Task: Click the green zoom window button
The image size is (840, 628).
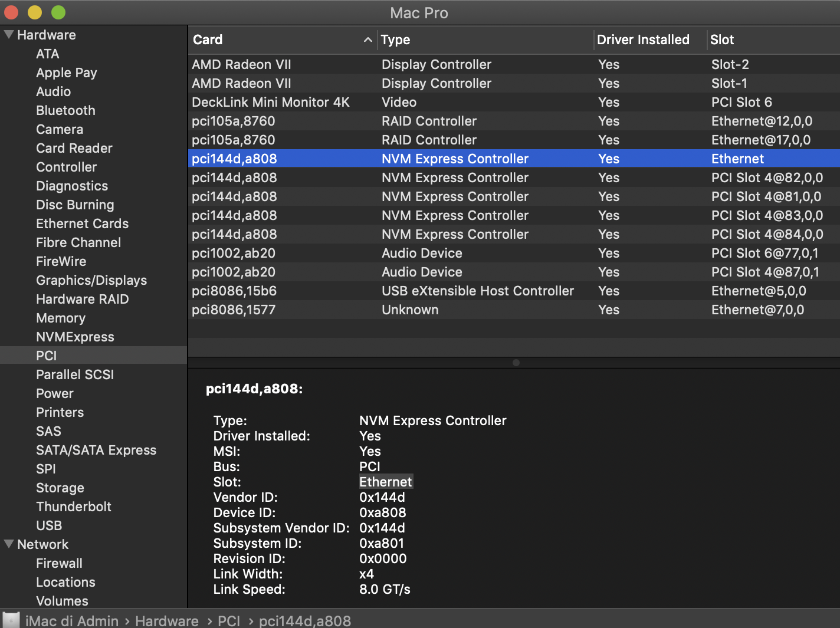Action: (58, 12)
